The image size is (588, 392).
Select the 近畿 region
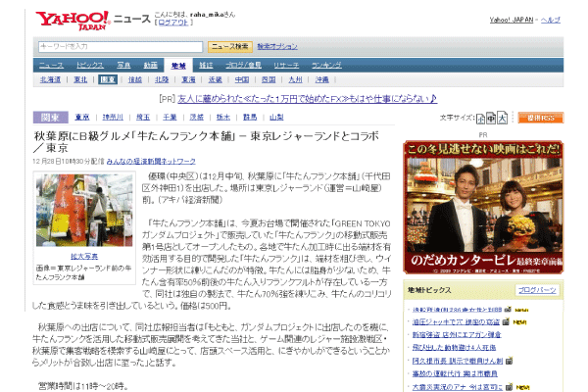coord(216,79)
